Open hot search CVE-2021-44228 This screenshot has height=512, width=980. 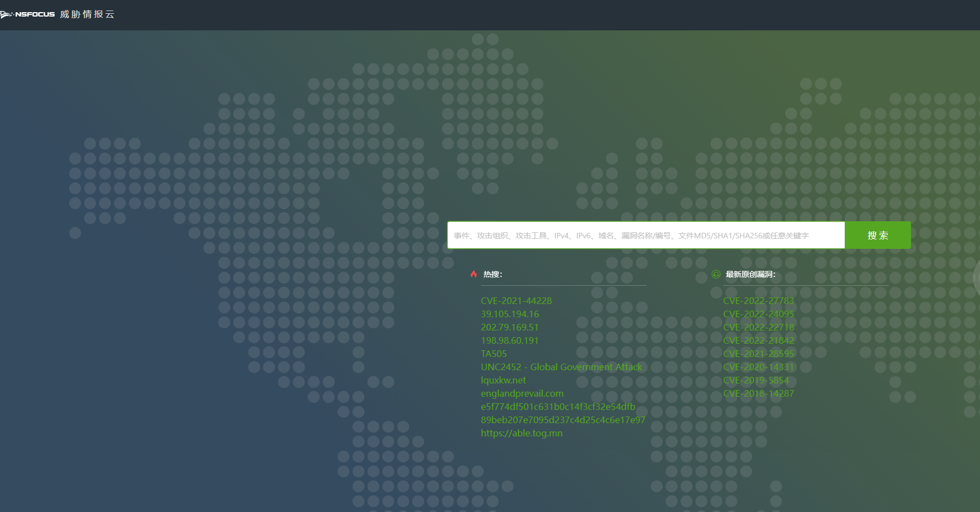(516, 301)
